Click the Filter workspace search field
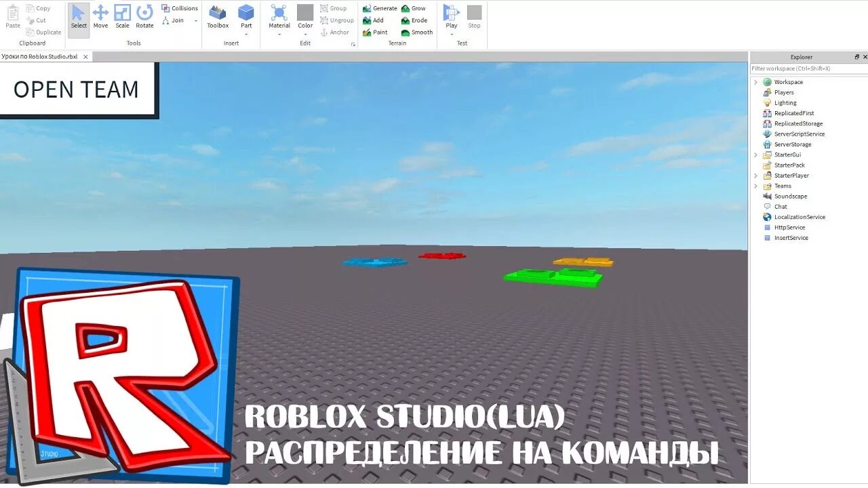The width and height of the screenshot is (868, 488). [x=808, y=68]
